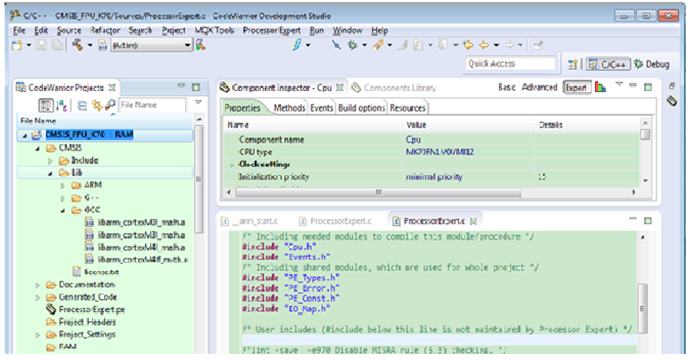Click the sort icon in Projects toolbar
691x362 pixels.
[62, 105]
